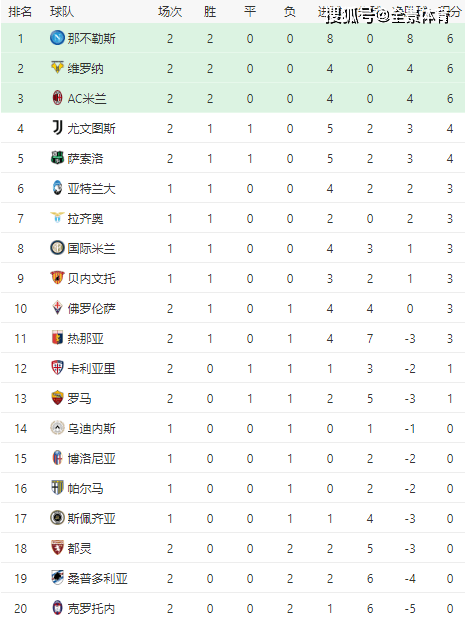The width and height of the screenshot is (465, 621).
Task: Select the 克罗托内 team name
Action: pyautogui.click(x=91, y=608)
